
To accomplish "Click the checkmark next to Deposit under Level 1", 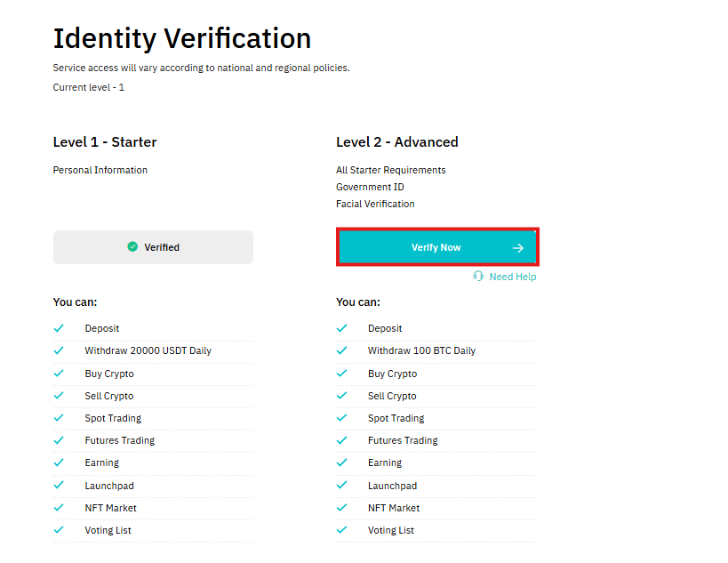I will tap(59, 328).
